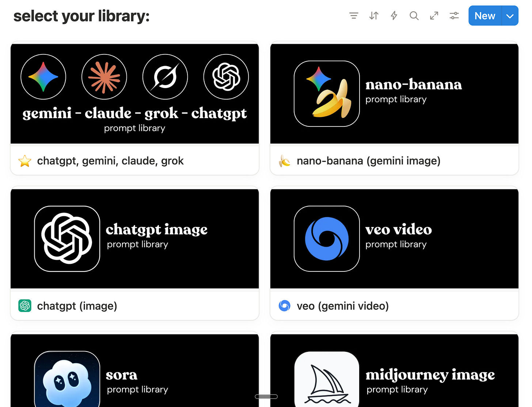Screen dimensions: 532x407
Task: Click the small banana emoji icon
Action: click(x=284, y=161)
